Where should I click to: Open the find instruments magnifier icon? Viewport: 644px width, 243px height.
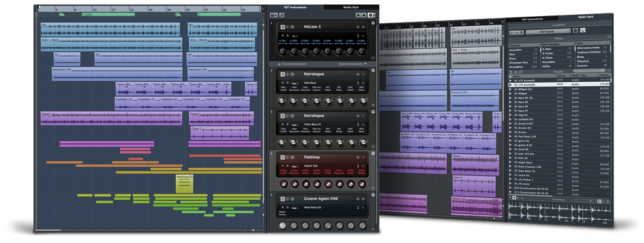click(282, 15)
